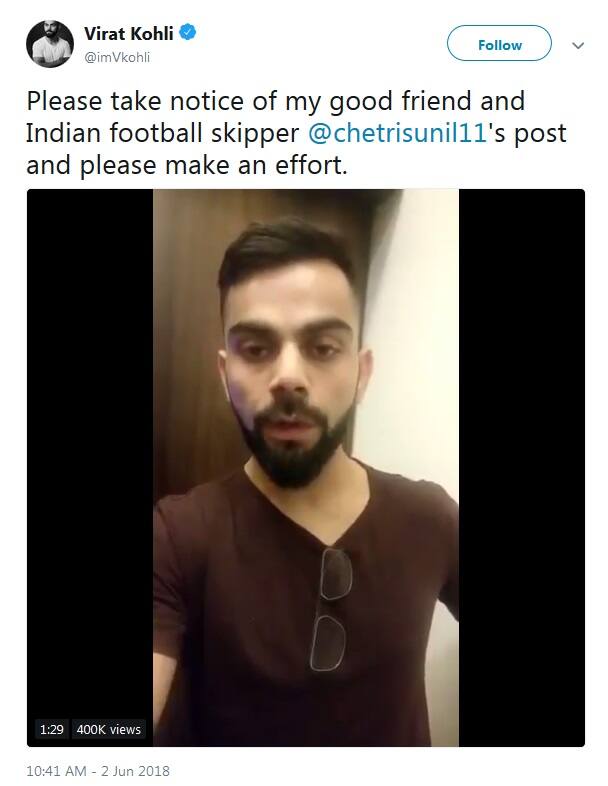Click the phrase 'Indian football skipper'
The image size is (608, 786).
[162, 133]
